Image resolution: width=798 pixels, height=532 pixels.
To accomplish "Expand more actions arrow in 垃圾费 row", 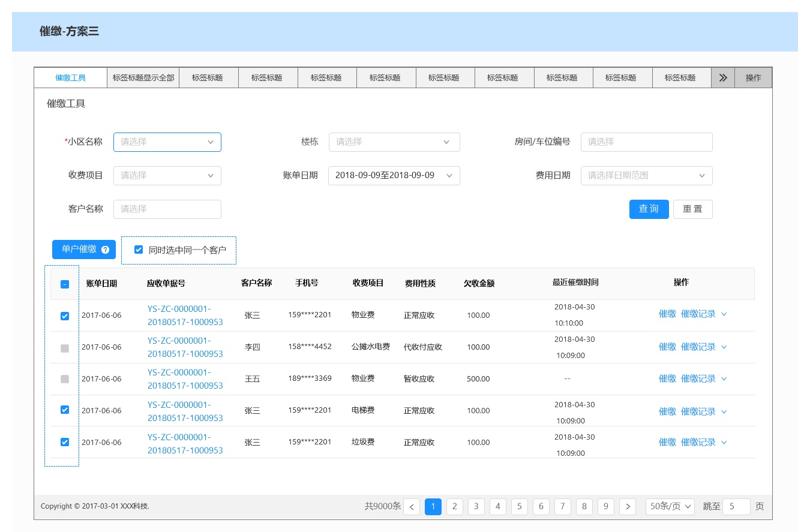I will [x=724, y=443].
